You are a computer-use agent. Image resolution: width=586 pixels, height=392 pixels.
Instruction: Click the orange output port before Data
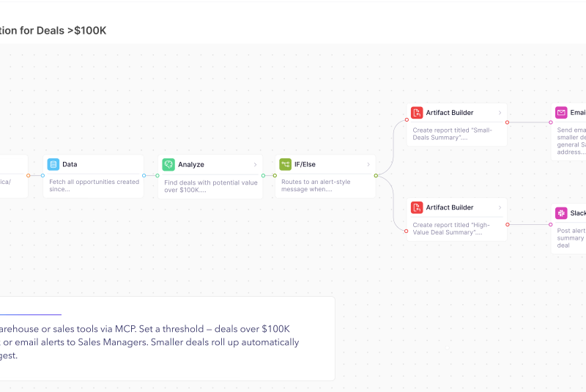tap(28, 176)
